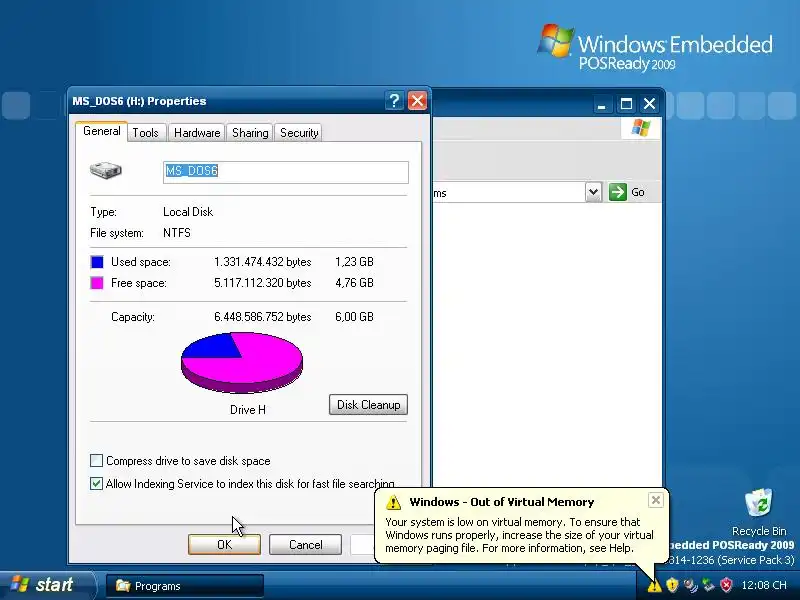Viewport: 800px width, 600px height.
Task: Open the Hardware tab
Action: coord(197,133)
